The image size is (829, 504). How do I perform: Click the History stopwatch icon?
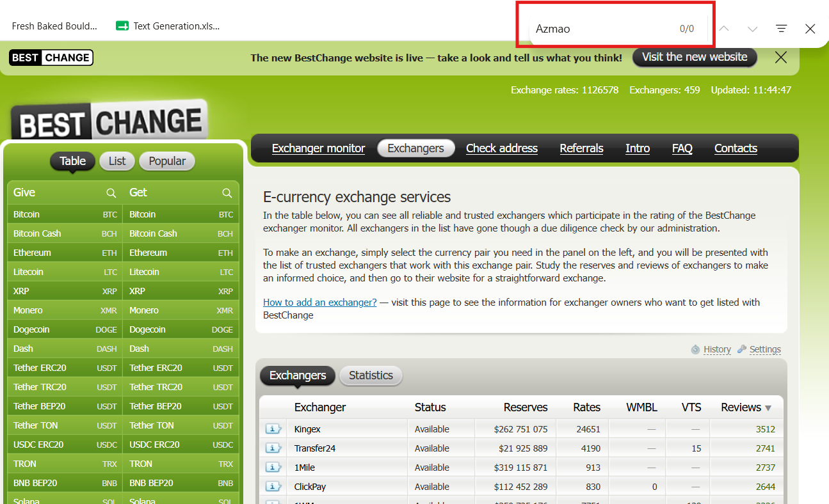[696, 349]
